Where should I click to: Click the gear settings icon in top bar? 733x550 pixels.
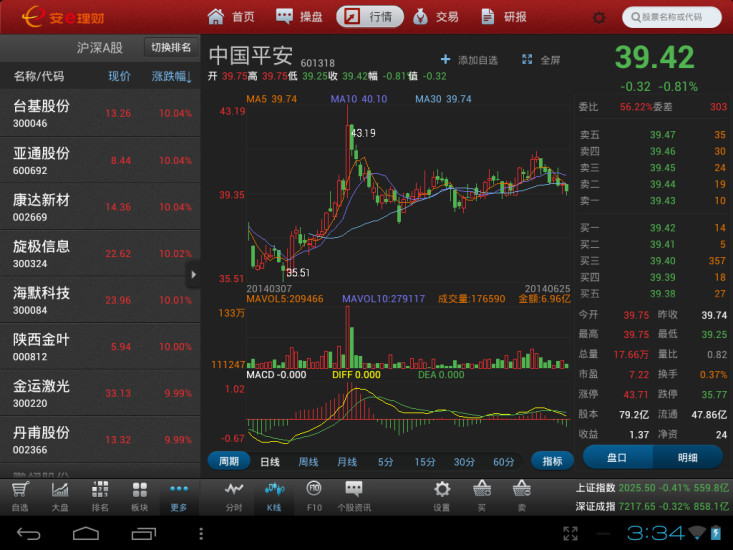click(x=599, y=17)
